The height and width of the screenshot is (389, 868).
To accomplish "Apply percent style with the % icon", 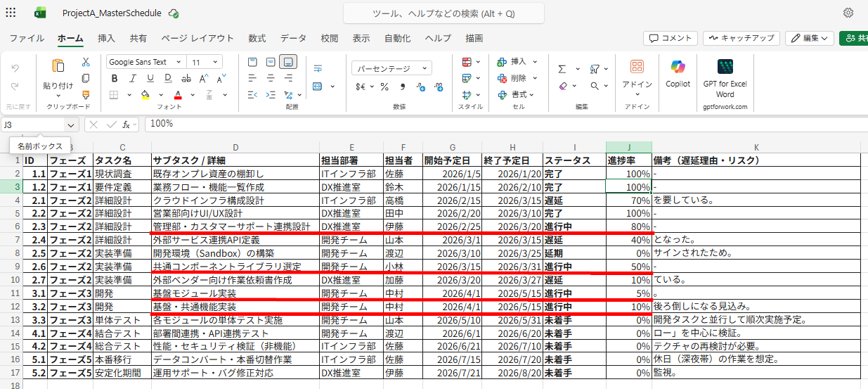I will pos(384,87).
